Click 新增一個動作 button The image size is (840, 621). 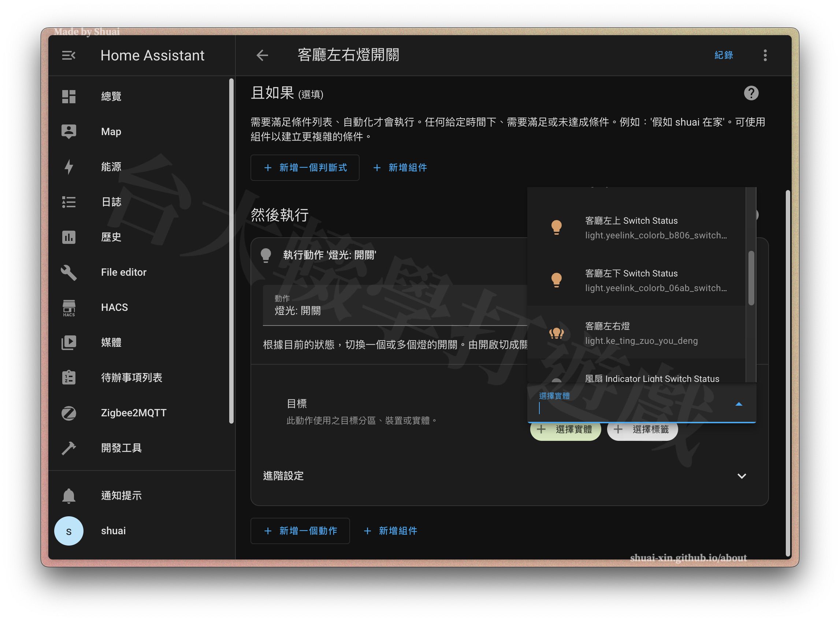(x=300, y=531)
